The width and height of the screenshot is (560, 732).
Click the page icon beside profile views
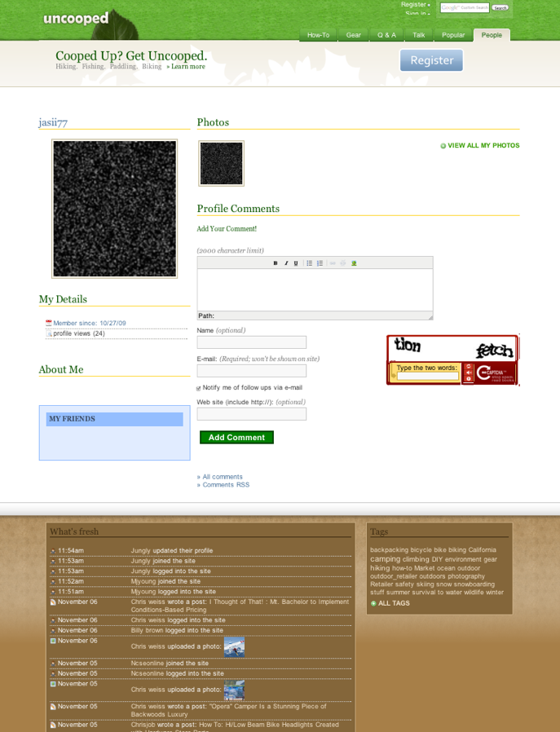[49, 333]
